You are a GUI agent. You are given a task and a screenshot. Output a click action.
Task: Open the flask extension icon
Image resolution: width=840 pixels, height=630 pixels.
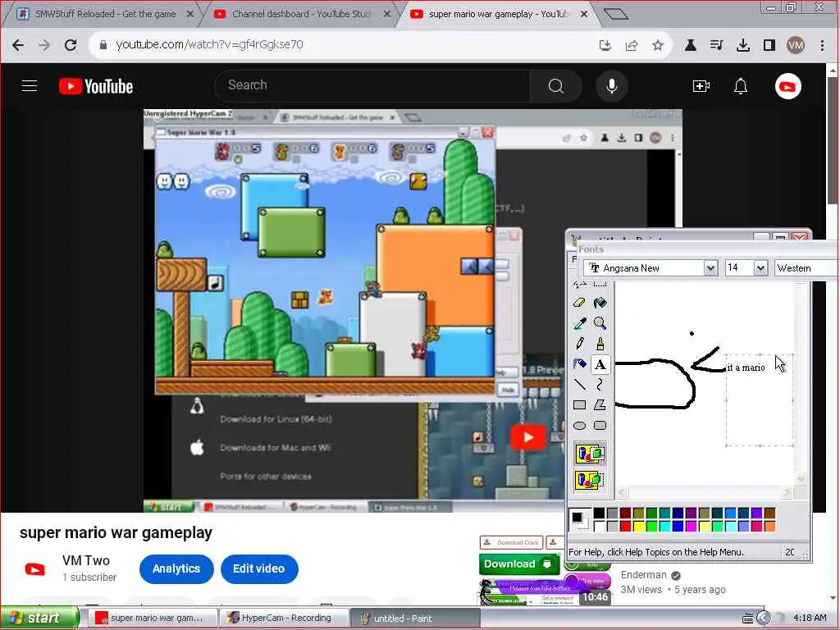click(691, 46)
